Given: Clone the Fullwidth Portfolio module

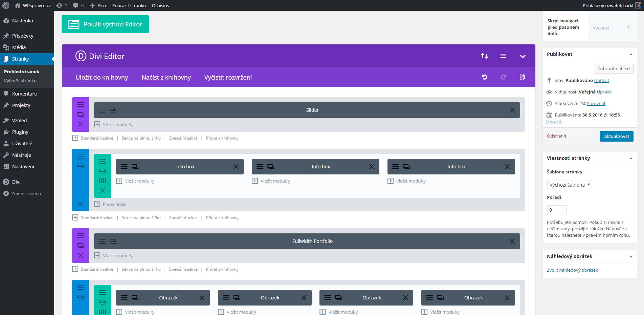Looking at the screenshot, I should [x=113, y=241].
